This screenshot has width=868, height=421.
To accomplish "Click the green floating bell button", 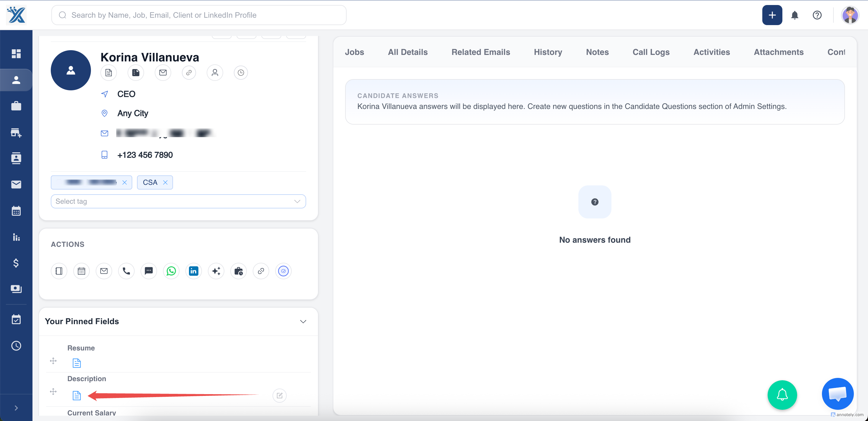I will click(x=782, y=395).
